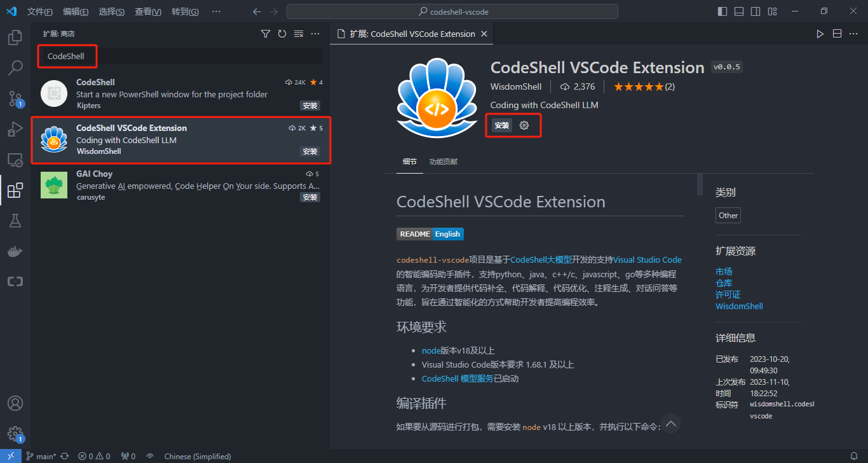
Task: Go forward with the right arrow
Action: [x=273, y=11]
